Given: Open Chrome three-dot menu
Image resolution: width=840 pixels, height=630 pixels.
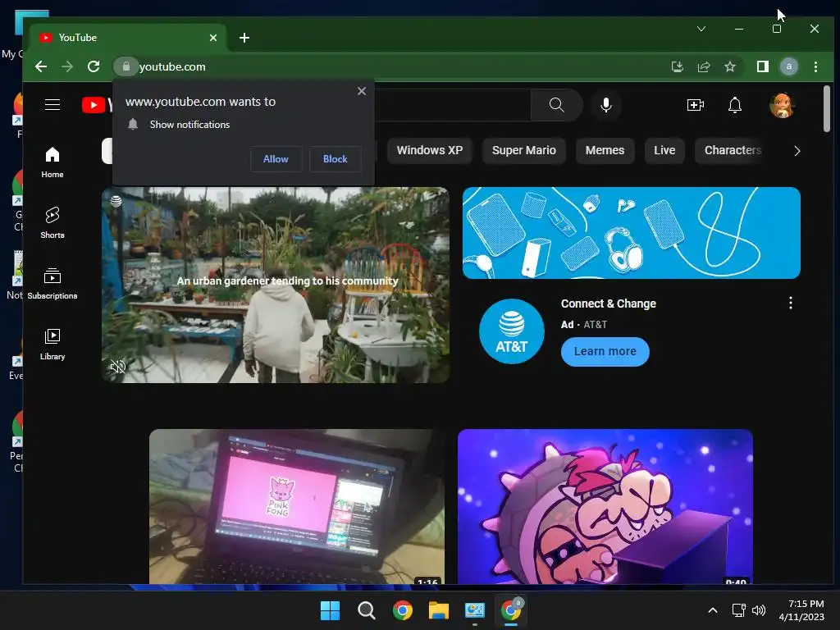Looking at the screenshot, I should [x=815, y=66].
